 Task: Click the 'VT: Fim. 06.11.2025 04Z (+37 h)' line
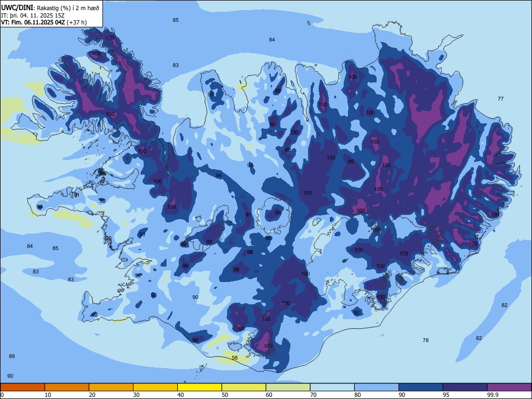pyautogui.click(x=44, y=22)
